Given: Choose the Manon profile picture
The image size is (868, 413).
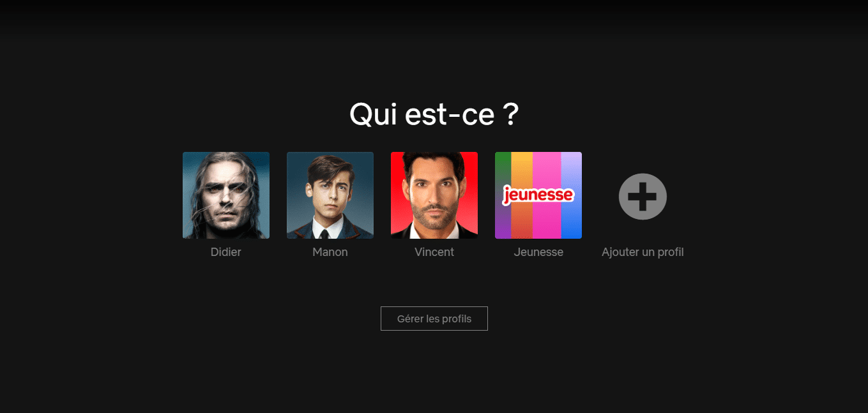Looking at the screenshot, I should [x=330, y=195].
